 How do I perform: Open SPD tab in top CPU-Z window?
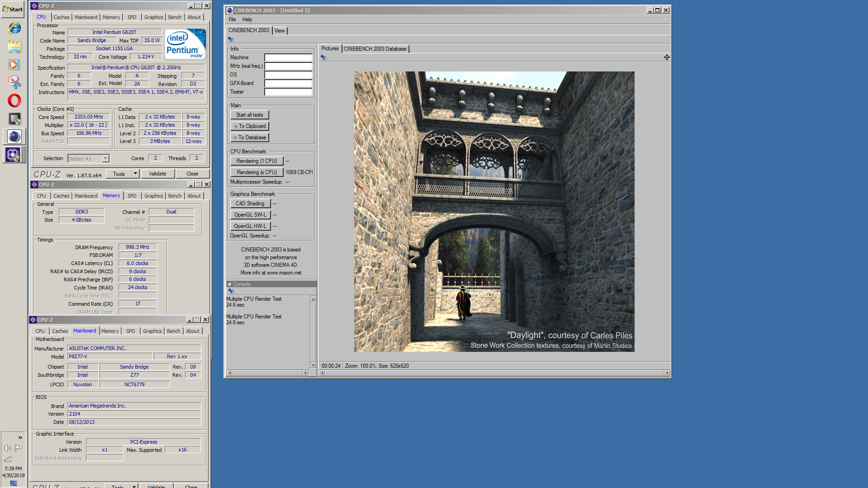[132, 17]
